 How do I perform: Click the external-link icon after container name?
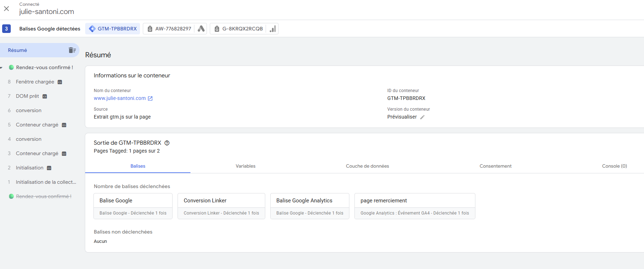click(150, 99)
